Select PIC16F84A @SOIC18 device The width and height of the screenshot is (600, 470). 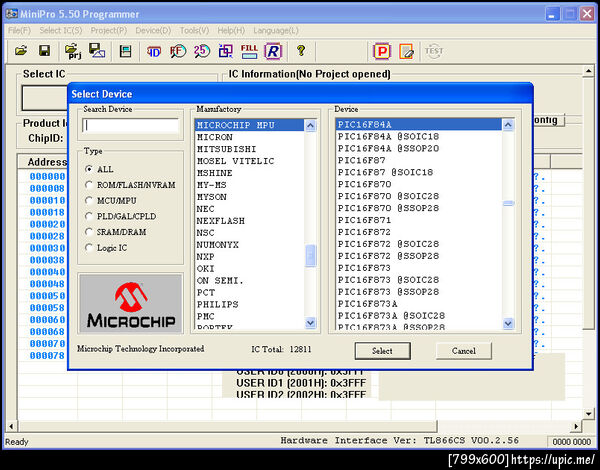pos(419,137)
